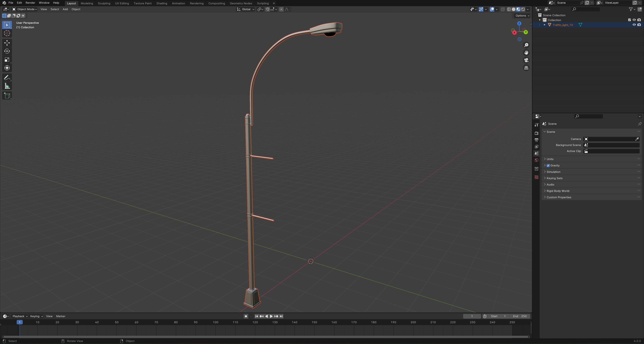Jump to the end frame
Screen dimensions: 644x344
coord(281,316)
